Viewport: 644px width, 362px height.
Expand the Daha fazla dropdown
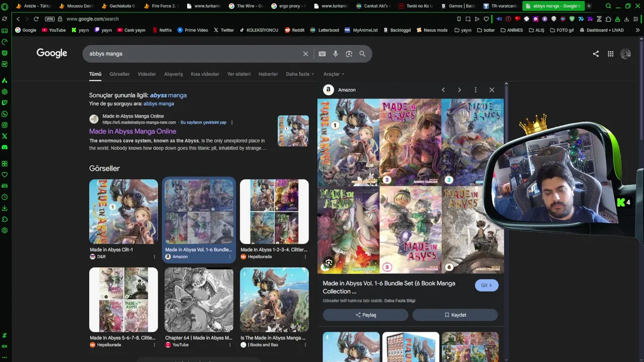click(x=300, y=74)
